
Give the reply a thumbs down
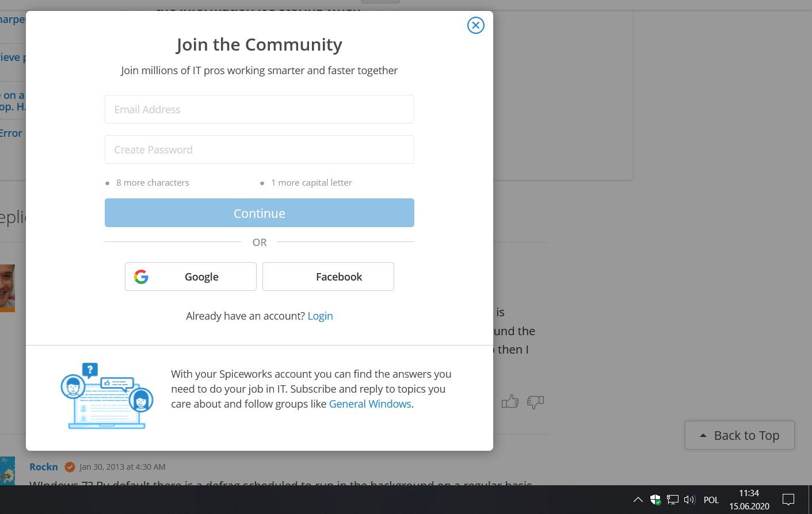[x=535, y=402]
